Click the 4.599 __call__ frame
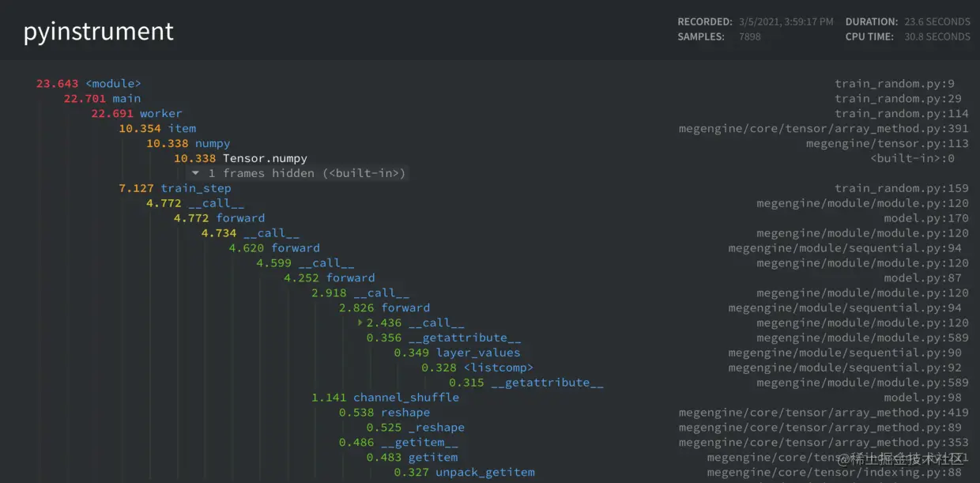The image size is (980, 483). [x=305, y=264]
